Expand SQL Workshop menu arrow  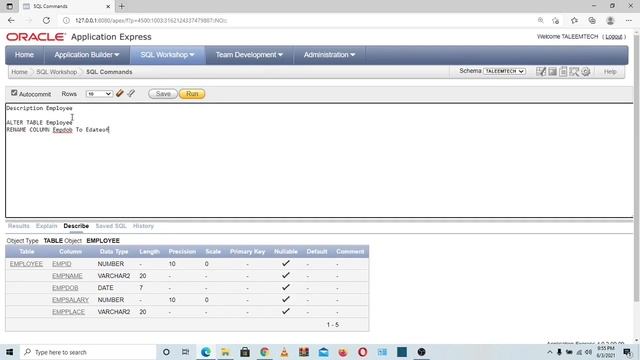[192, 55]
